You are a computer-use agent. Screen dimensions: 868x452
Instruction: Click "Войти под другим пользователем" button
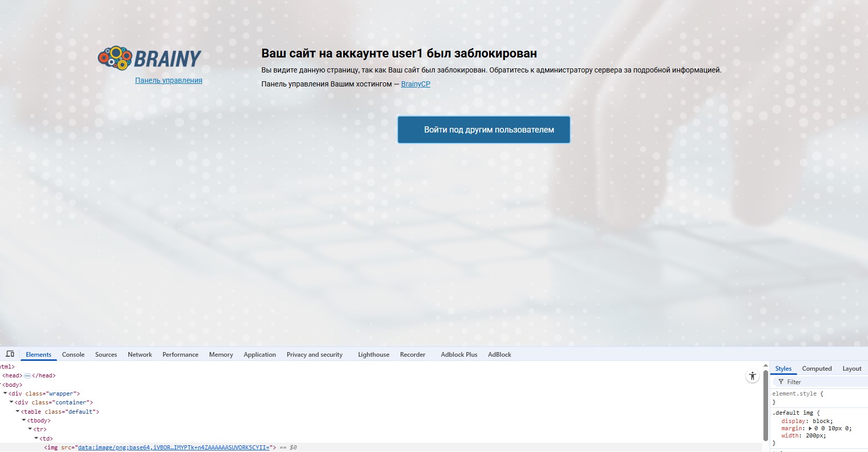click(483, 130)
